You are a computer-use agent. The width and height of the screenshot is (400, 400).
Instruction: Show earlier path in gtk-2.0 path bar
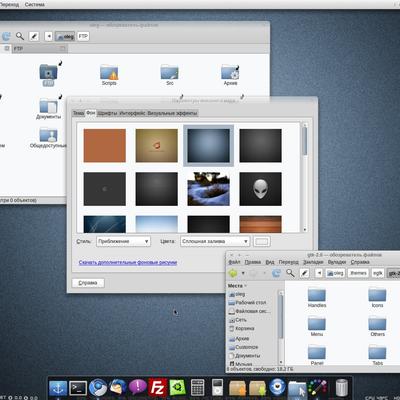click(319, 273)
